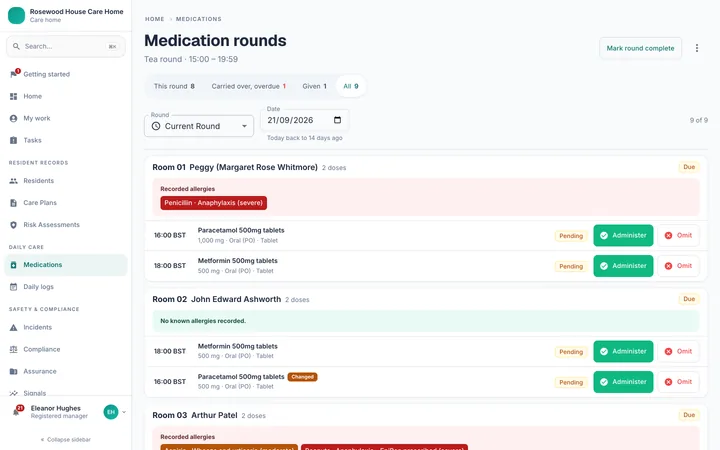The height and width of the screenshot is (450, 720).
Task: Click the Due badge for Room 02
Action: (x=689, y=299)
